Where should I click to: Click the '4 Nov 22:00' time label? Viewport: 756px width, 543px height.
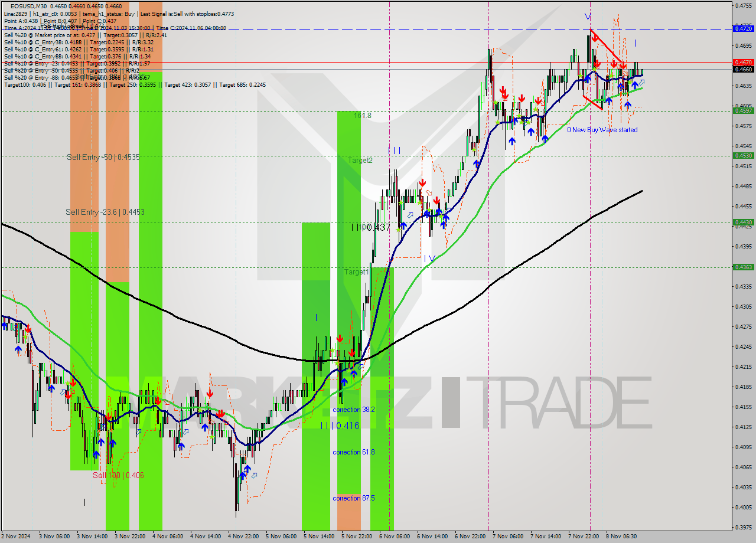244,537
